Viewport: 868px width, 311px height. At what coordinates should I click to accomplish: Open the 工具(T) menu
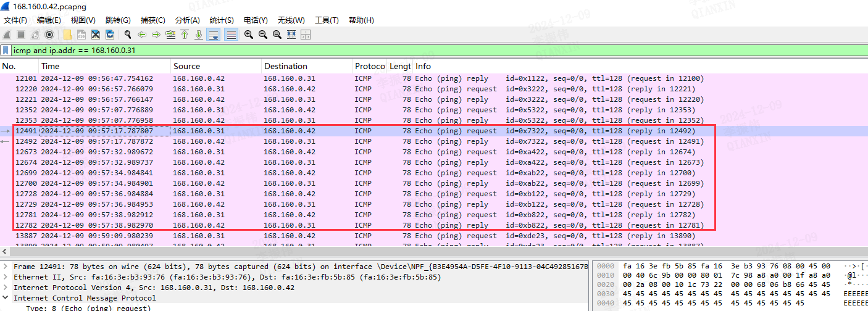pos(327,20)
